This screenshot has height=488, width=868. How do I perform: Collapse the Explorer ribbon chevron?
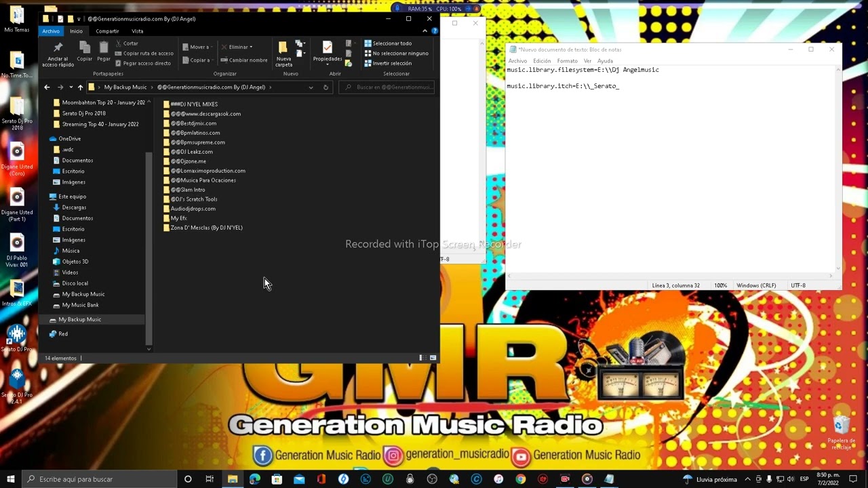425,31
